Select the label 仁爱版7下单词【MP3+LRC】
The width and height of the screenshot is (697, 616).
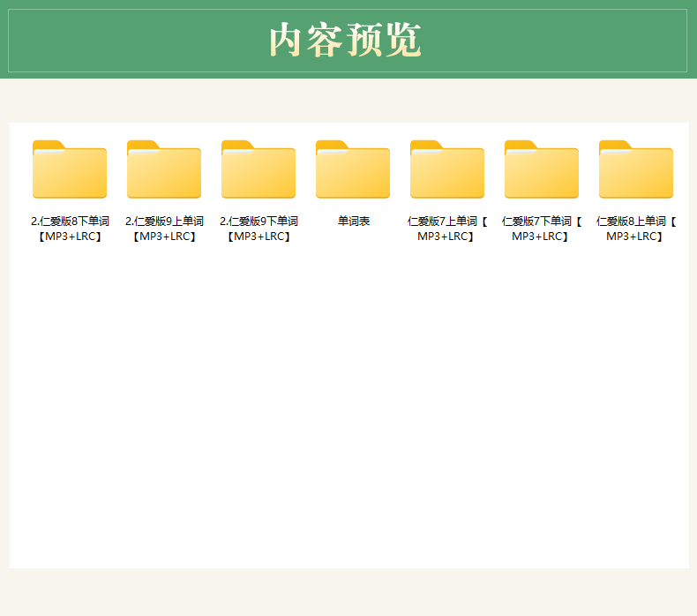pos(542,229)
